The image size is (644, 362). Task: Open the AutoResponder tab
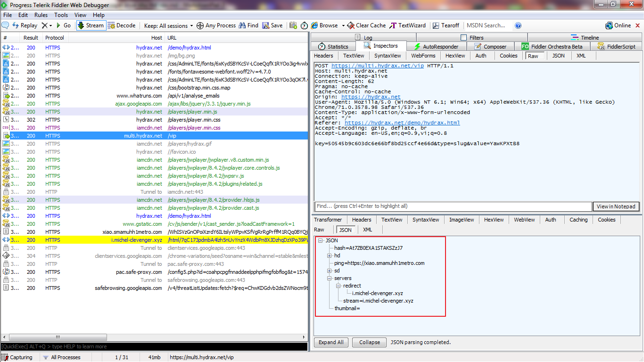436,46
